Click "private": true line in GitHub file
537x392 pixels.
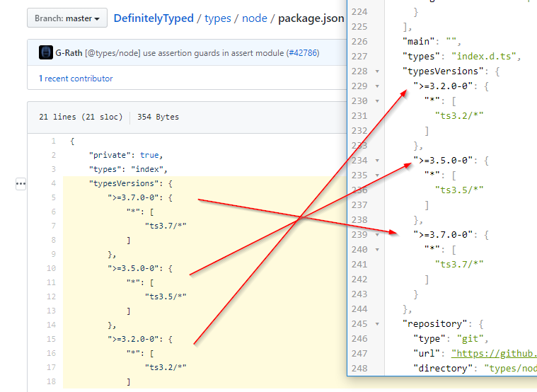tap(126, 155)
